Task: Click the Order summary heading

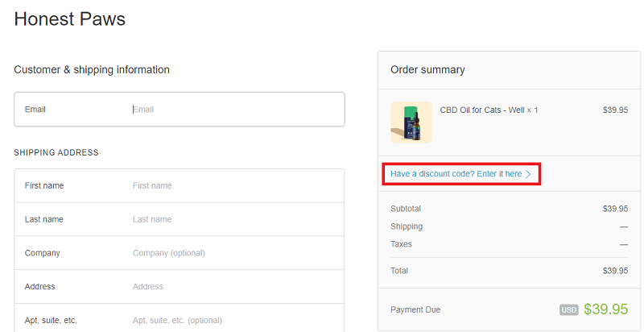Action: coord(427,70)
